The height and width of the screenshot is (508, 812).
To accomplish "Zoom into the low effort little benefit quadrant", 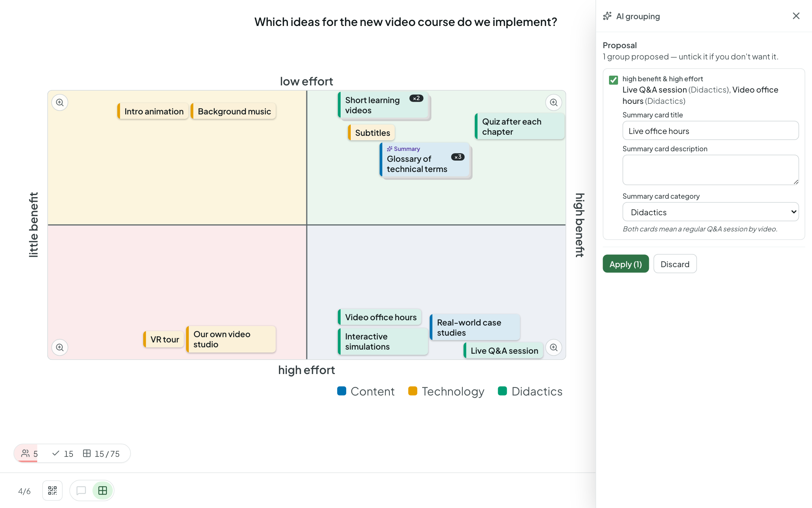I will [x=60, y=102].
